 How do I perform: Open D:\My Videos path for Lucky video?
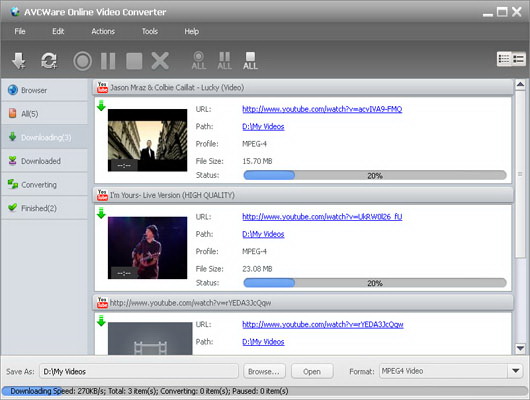click(263, 126)
